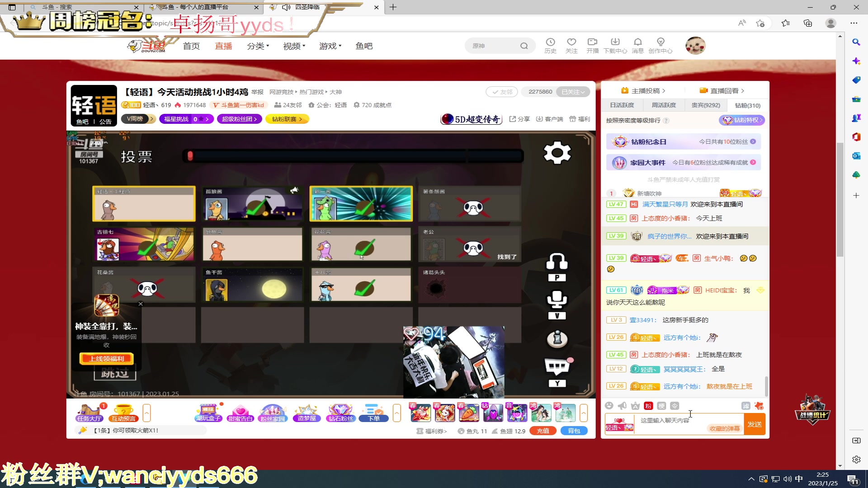Open the 造梦屋 gift panel icon
The image size is (868, 488).
(307, 413)
